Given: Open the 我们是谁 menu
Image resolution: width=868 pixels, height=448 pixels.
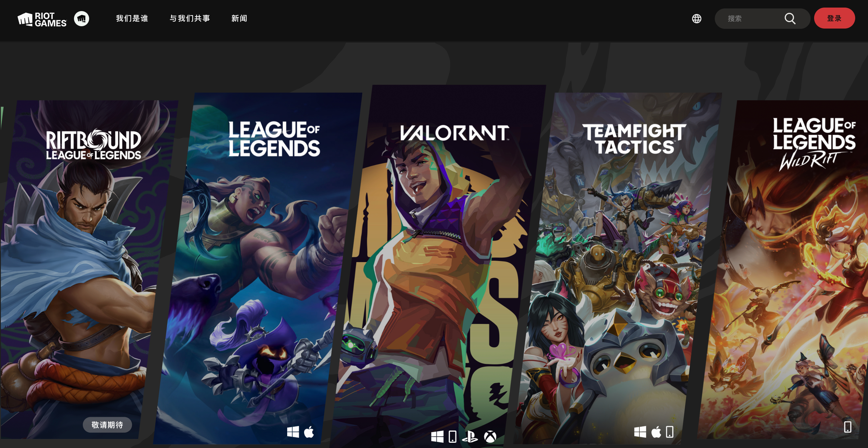Looking at the screenshot, I should coord(132,19).
